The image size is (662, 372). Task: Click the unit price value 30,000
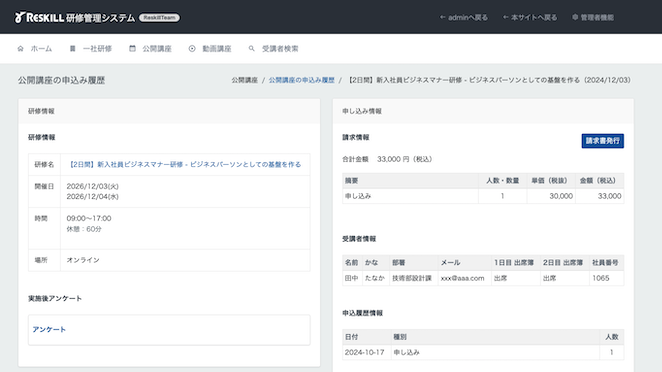click(561, 196)
